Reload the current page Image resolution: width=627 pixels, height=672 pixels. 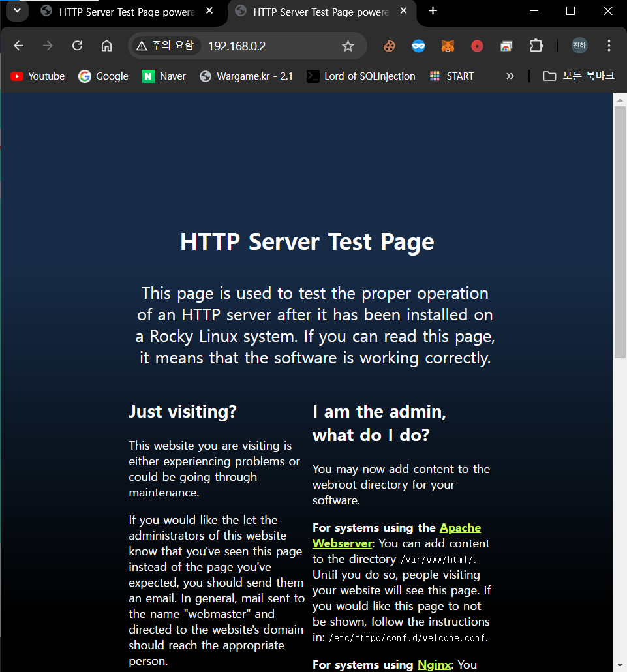pos(77,46)
